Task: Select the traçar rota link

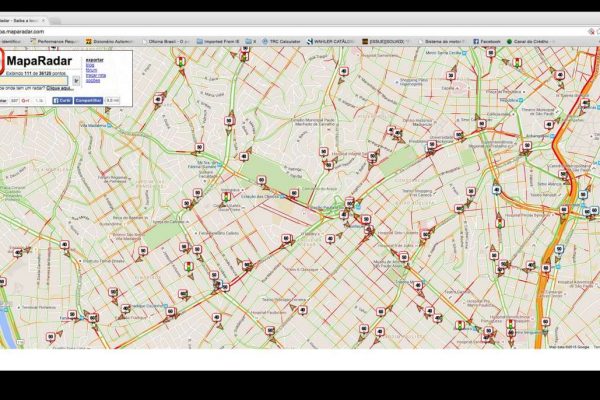Action: tap(95, 74)
